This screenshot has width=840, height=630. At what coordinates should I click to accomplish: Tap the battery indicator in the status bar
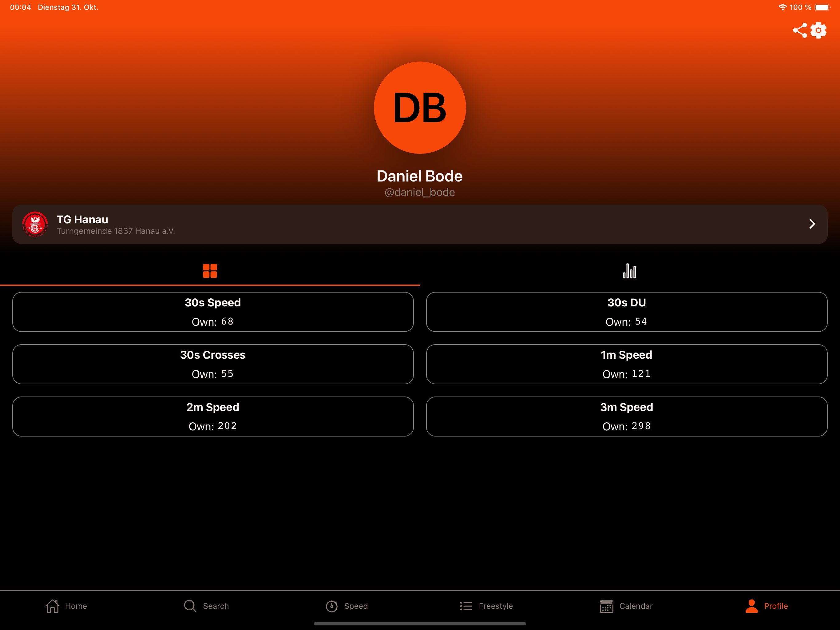coord(822,7)
